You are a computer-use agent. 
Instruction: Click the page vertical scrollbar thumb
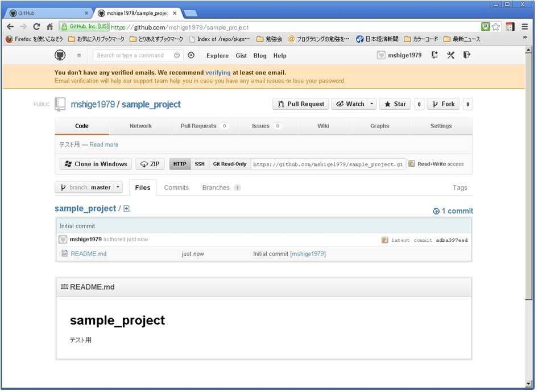click(x=528, y=177)
